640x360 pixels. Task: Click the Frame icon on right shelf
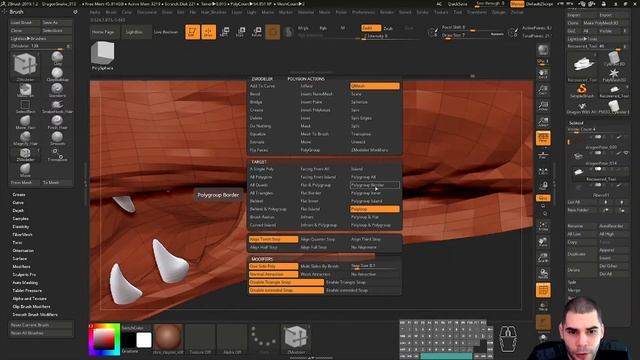click(543, 226)
